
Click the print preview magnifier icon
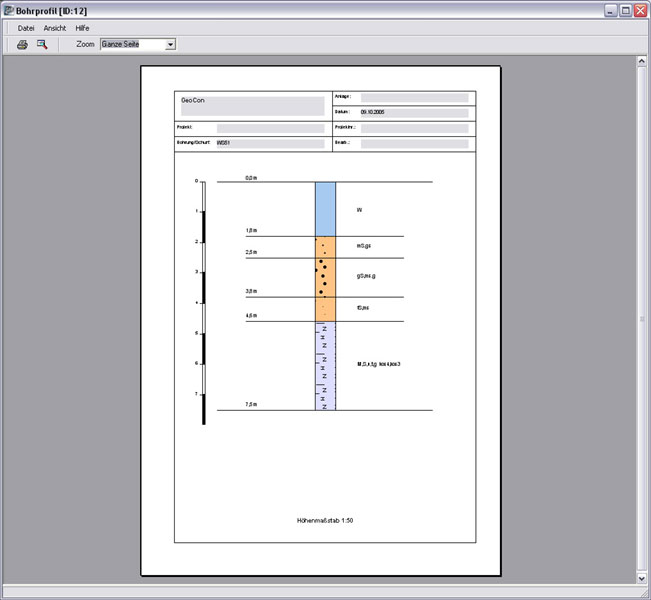click(42, 44)
